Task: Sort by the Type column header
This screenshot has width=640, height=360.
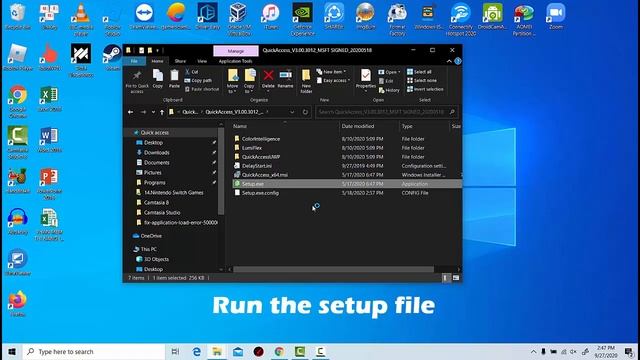Action: [407, 126]
